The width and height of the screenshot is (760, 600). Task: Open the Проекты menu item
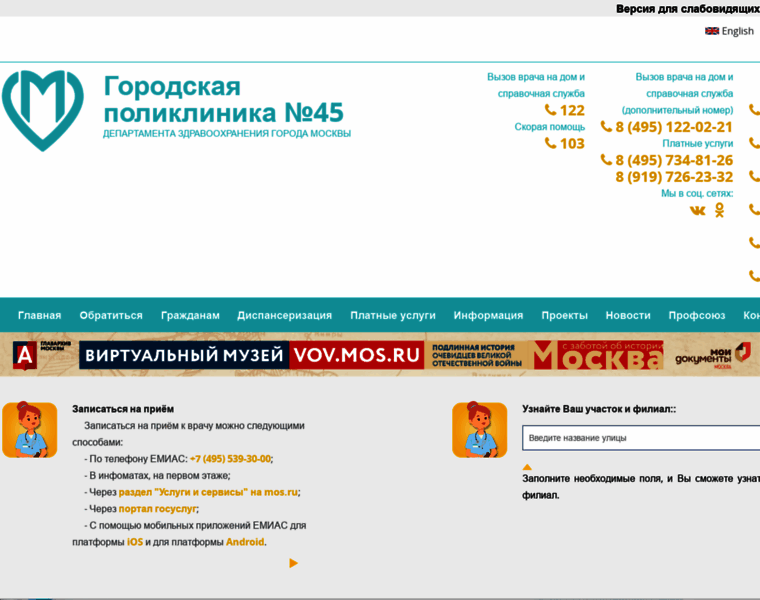pyautogui.click(x=564, y=315)
